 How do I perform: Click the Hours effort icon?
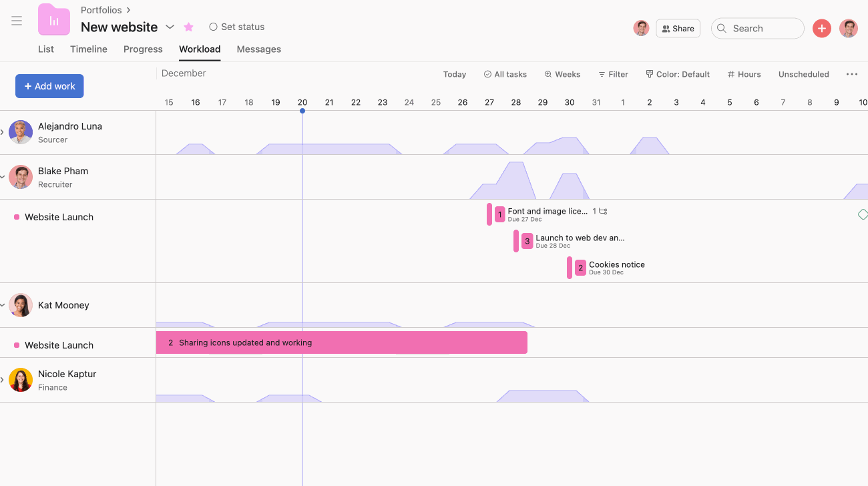point(731,74)
